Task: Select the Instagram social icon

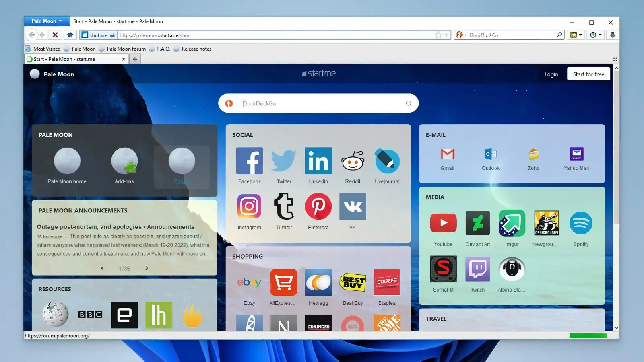Action: click(249, 206)
